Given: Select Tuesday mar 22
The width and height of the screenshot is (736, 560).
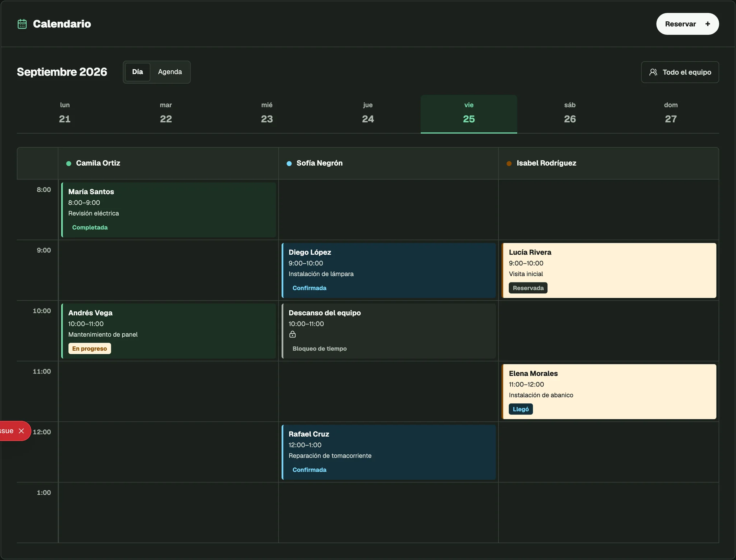Looking at the screenshot, I should (x=166, y=114).
